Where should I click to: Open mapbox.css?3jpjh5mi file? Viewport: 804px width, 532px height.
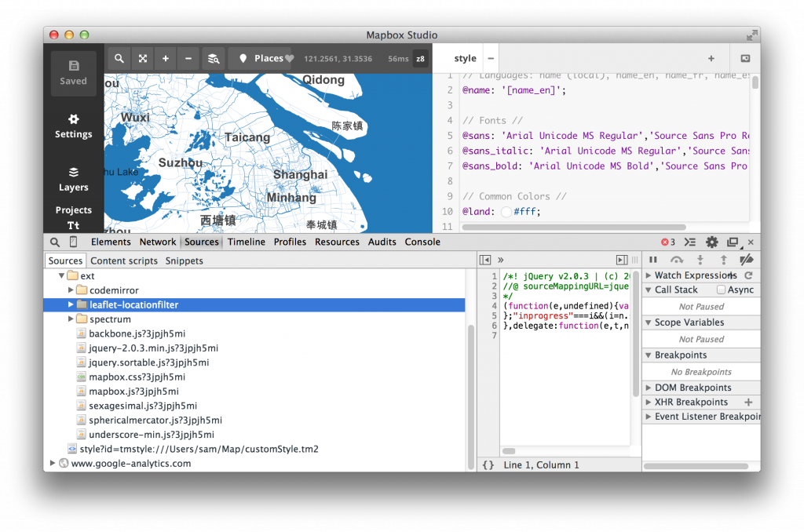137,377
